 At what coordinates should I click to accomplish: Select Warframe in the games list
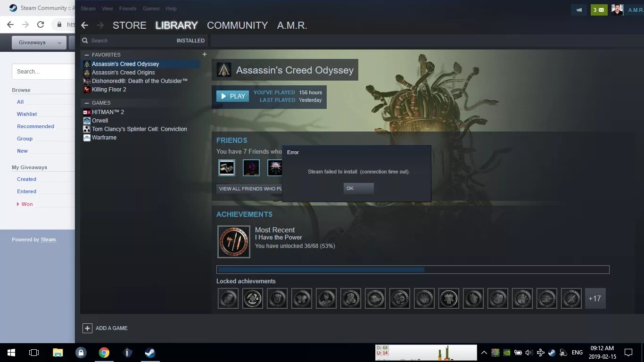click(x=141, y=138)
